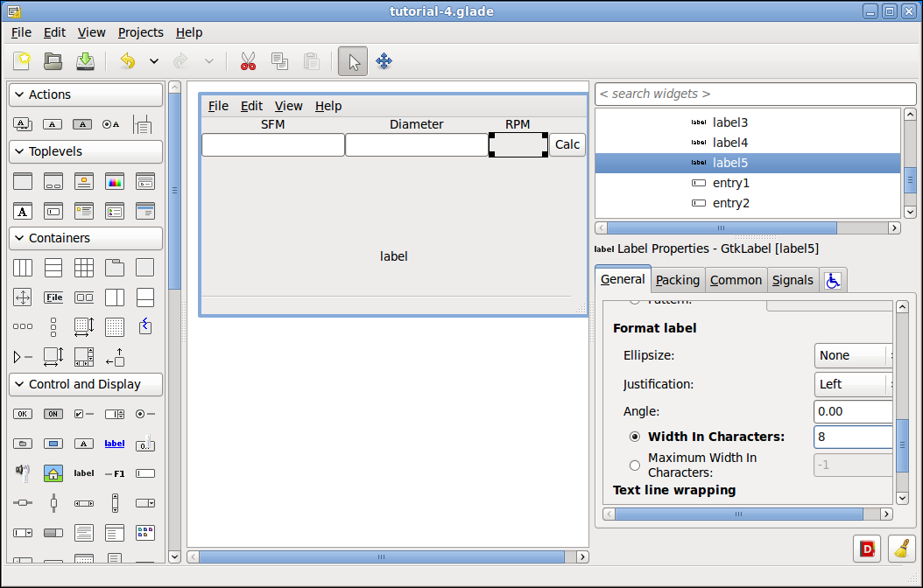The height and width of the screenshot is (588, 923).
Task: Choose the Image widget icon with house
Action: pyautogui.click(x=53, y=472)
